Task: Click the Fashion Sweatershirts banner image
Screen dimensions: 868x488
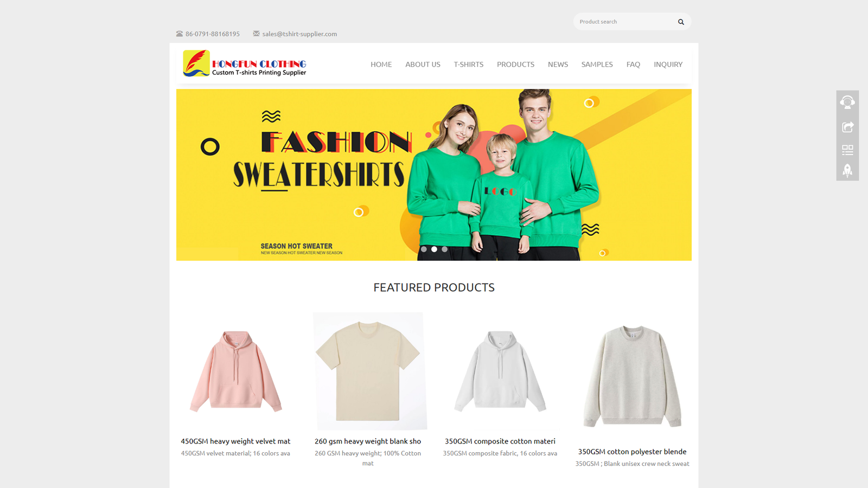Action: tap(434, 175)
